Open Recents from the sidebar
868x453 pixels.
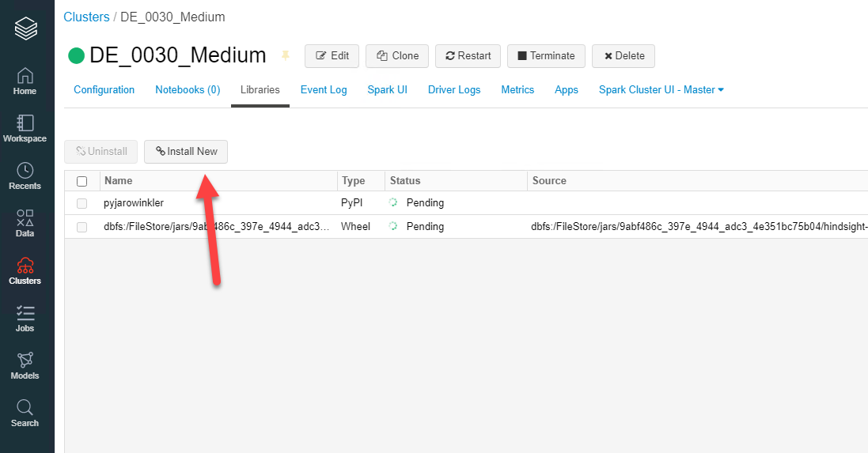point(25,176)
